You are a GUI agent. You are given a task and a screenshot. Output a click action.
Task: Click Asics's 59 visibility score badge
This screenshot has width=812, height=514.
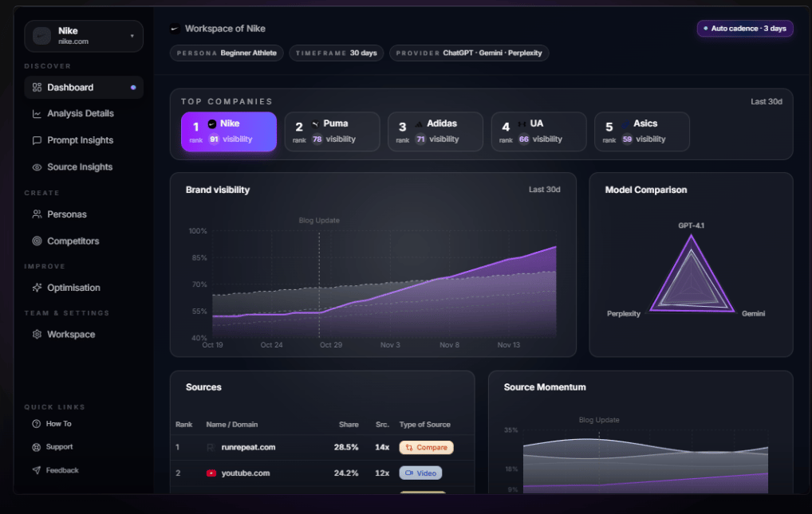[x=627, y=139]
